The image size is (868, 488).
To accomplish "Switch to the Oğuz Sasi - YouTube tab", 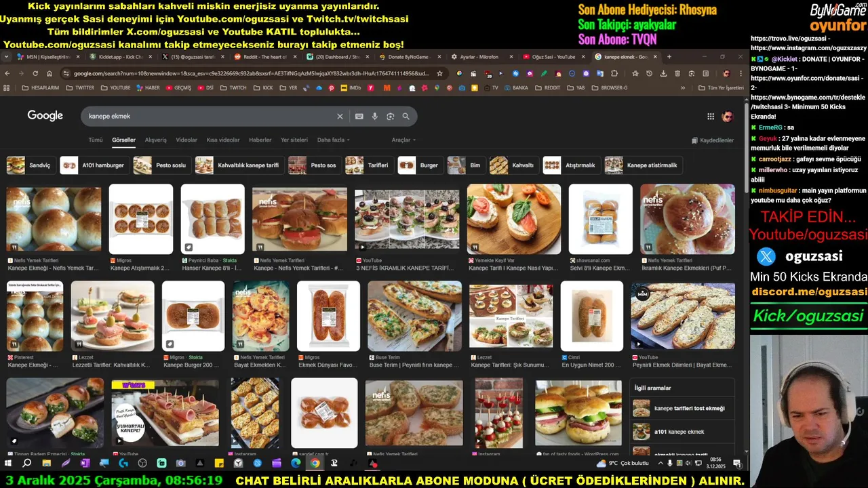I will point(553,57).
